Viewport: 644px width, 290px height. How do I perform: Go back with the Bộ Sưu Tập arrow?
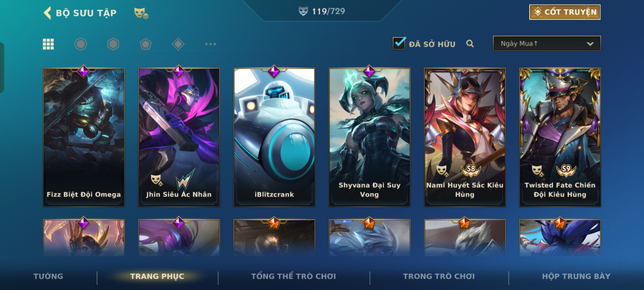point(47,13)
